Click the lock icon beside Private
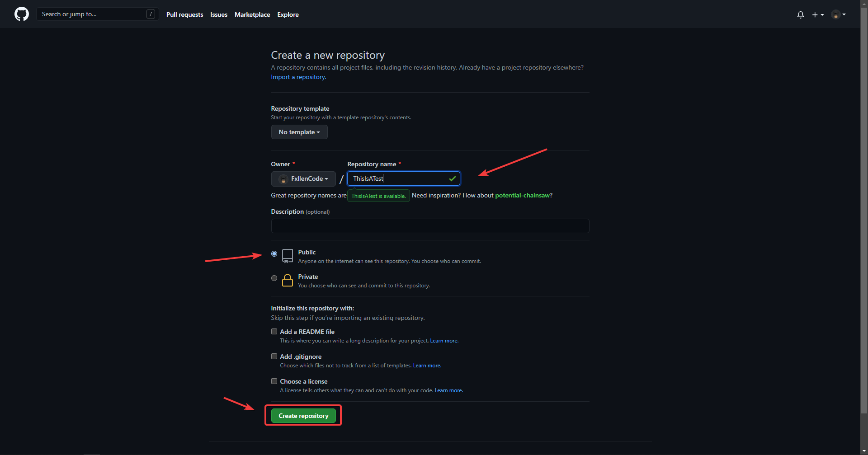 [288, 281]
